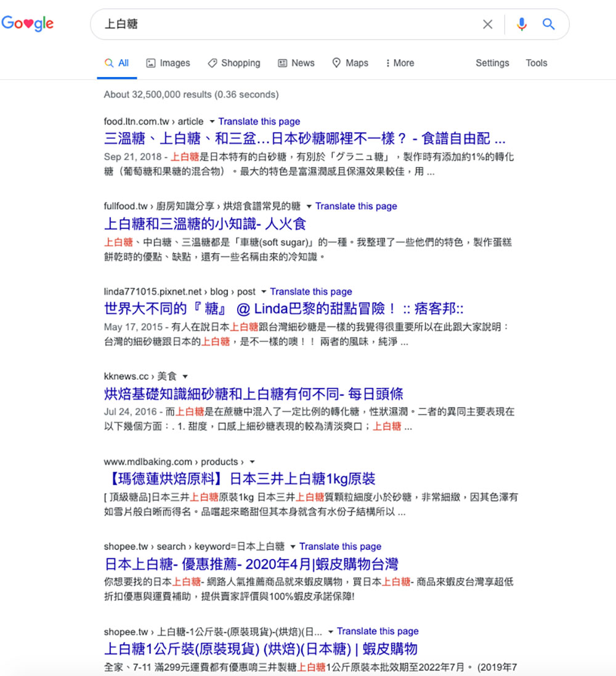Translate the fullfood.tw result page
The width and height of the screenshot is (616, 676).
pos(357,206)
